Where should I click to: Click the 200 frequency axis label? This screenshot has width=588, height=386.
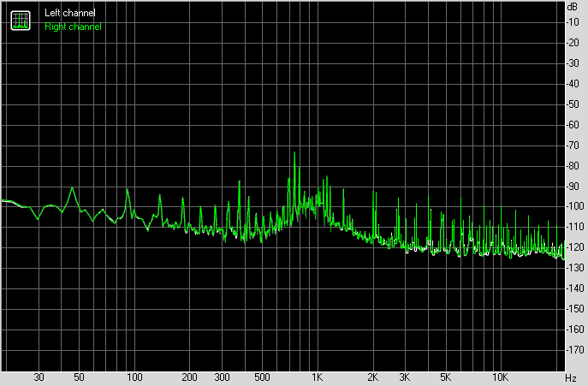point(189,377)
